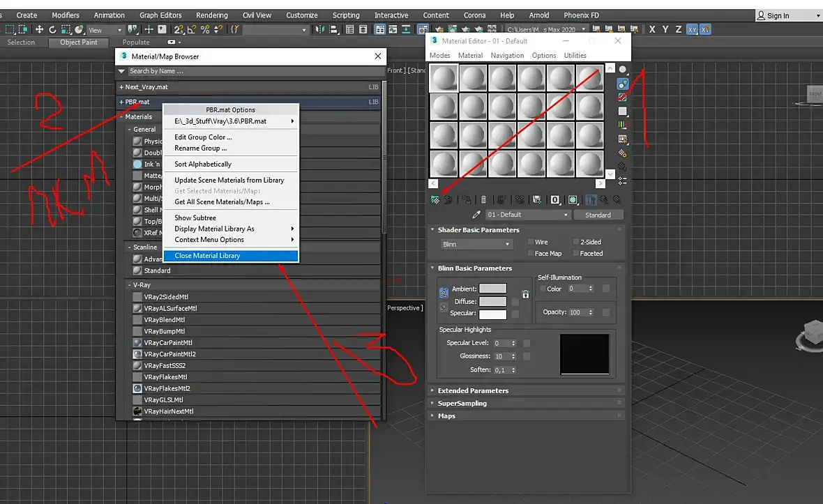Click Select by Material icon
The width and height of the screenshot is (823, 504).
click(x=623, y=167)
